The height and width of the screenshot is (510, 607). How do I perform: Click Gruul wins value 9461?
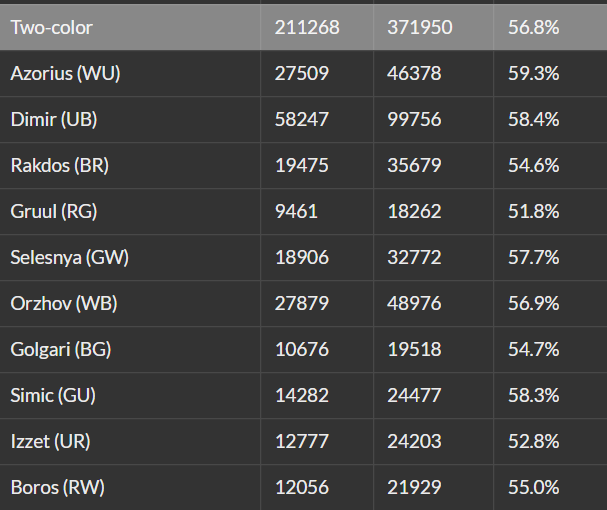(296, 211)
